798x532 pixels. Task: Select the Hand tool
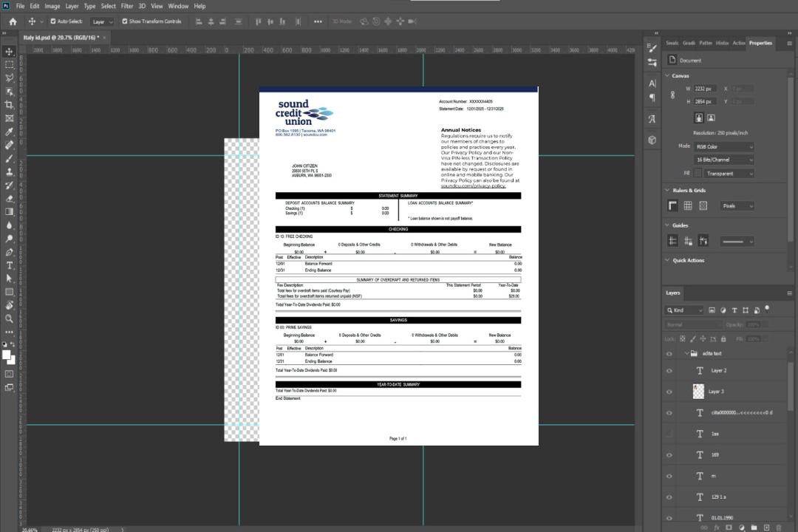(x=9, y=305)
